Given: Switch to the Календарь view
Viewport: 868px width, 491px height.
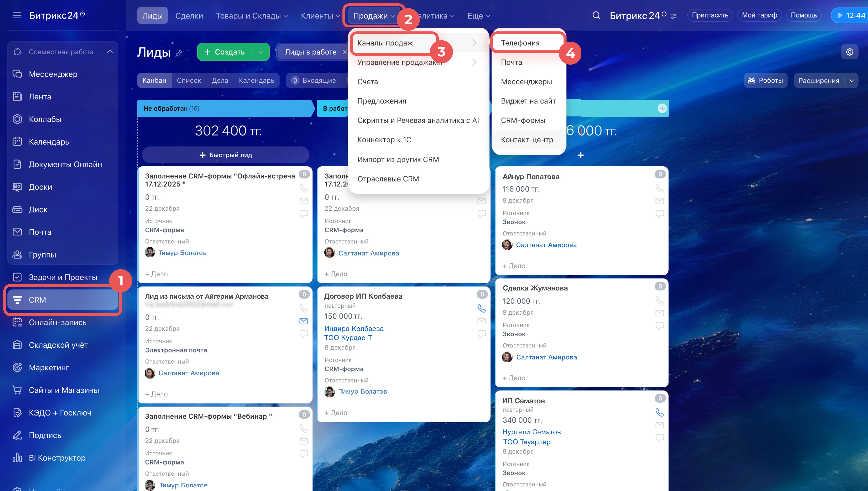Looking at the screenshot, I should click(x=256, y=81).
